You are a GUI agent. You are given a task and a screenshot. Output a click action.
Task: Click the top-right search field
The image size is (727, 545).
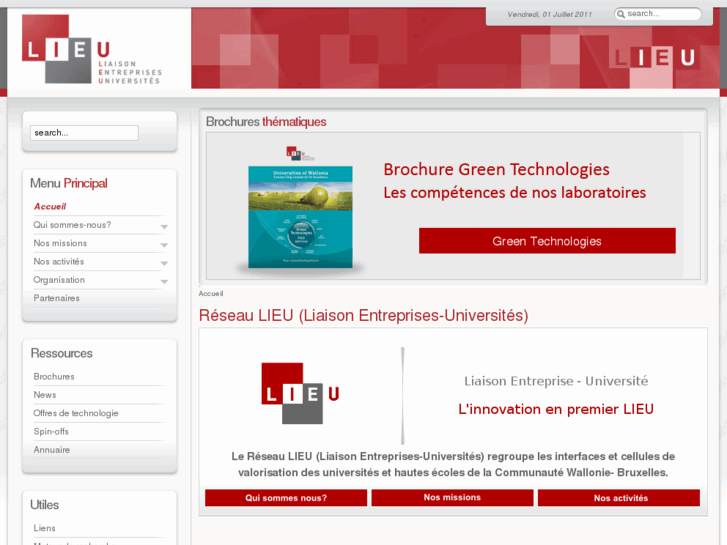click(x=658, y=14)
